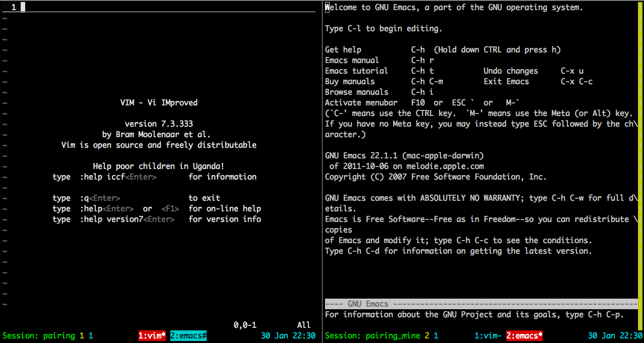Click the 'C-h t' key binding
The height and width of the screenshot is (343, 644).
(422, 71)
